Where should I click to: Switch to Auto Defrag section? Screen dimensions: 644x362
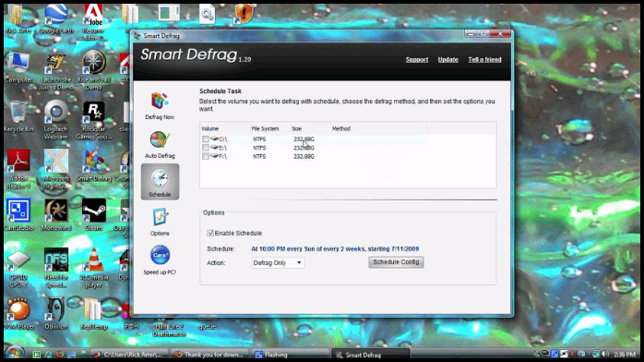(x=160, y=144)
